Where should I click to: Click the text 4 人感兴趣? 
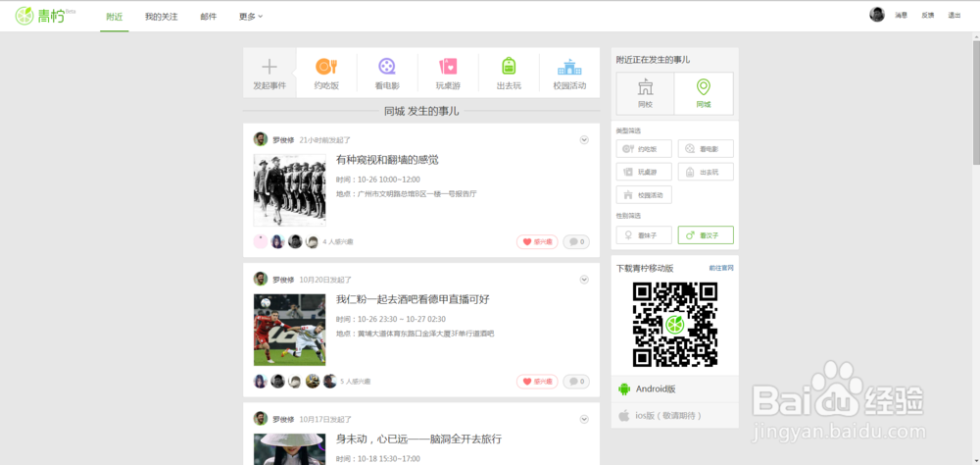(x=337, y=241)
